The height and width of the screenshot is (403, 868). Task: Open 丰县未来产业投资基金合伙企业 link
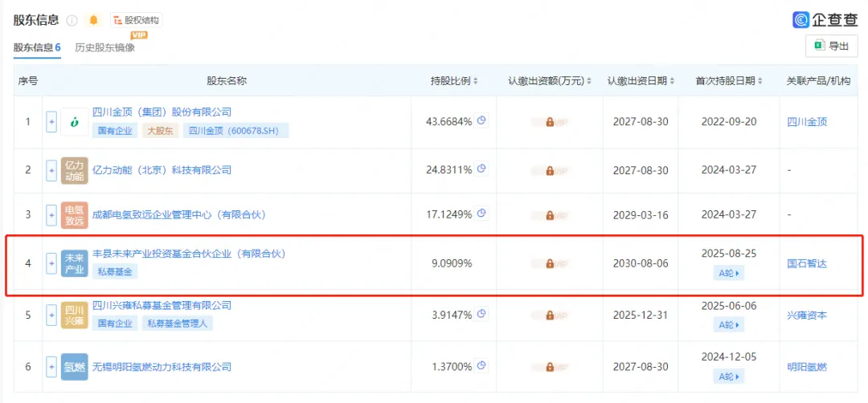pos(189,254)
